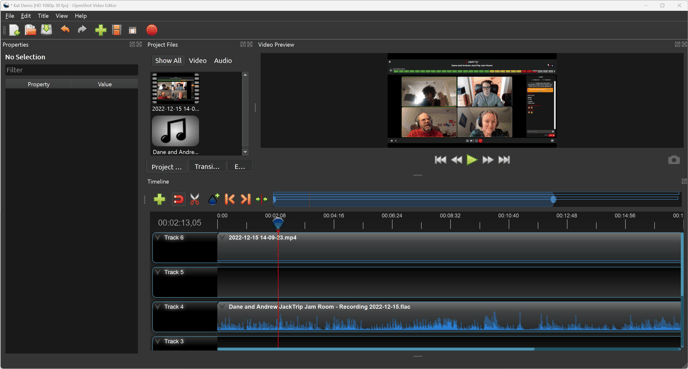Expand Track 3 menu arrow
This screenshot has height=369, width=688.
pyautogui.click(x=158, y=341)
